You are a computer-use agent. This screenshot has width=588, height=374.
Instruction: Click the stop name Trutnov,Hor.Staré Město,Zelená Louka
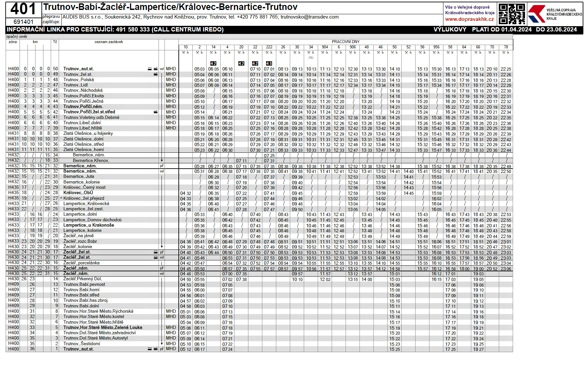[103, 327]
